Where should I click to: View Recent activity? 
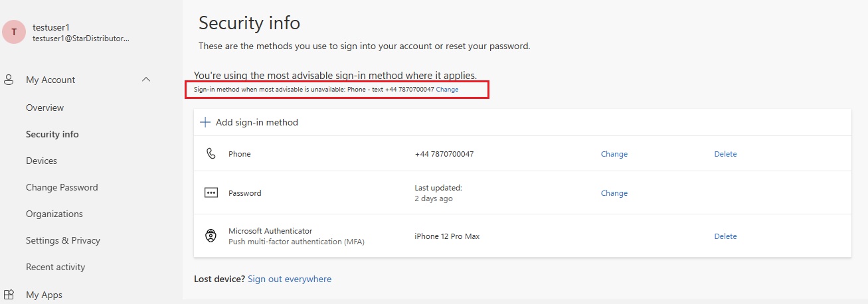tap(55, 267)
